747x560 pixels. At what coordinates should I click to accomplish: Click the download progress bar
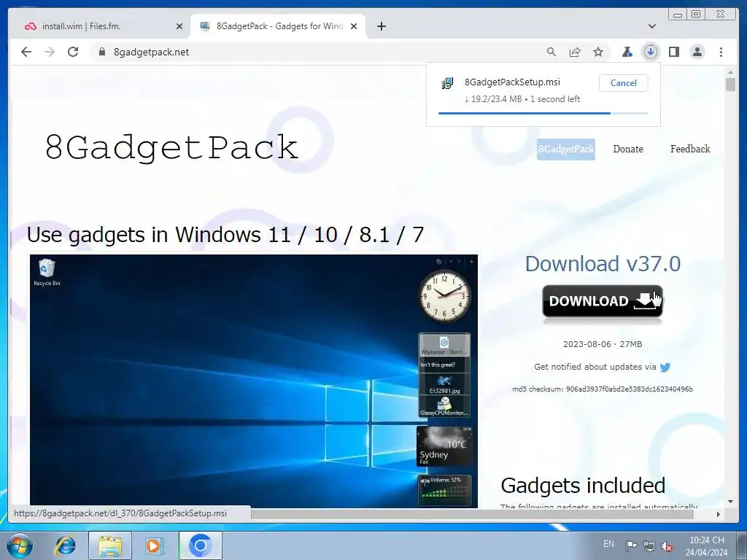[x=543, y=113]
